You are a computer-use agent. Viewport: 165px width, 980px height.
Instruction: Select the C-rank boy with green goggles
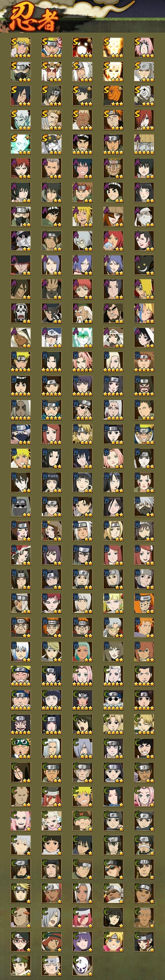point(21,748)
